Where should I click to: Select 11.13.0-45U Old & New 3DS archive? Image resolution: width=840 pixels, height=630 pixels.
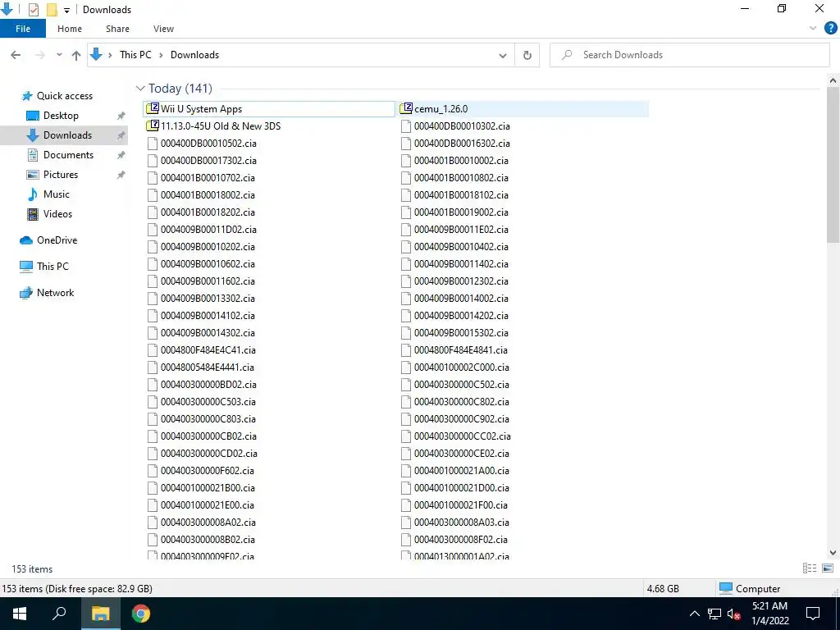pos(213,126)
